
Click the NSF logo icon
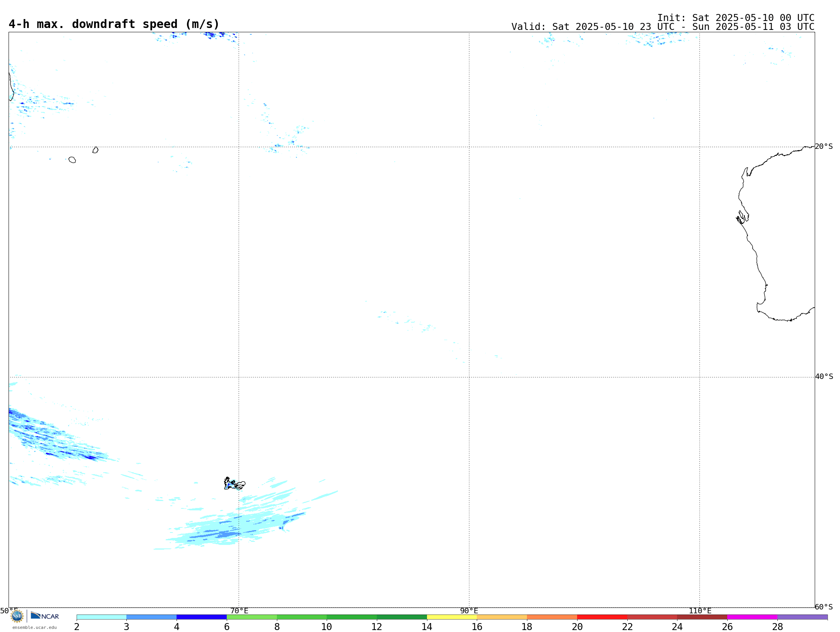pyautogui.click(x=17, y=616)
